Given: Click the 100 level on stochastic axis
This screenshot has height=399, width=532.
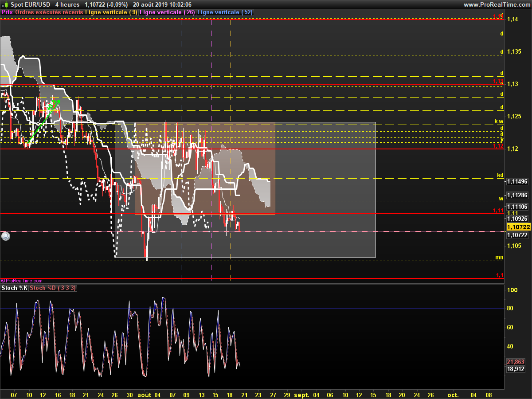Looking at the screenshot, I should pyautogui.click(x=512, y=290).
